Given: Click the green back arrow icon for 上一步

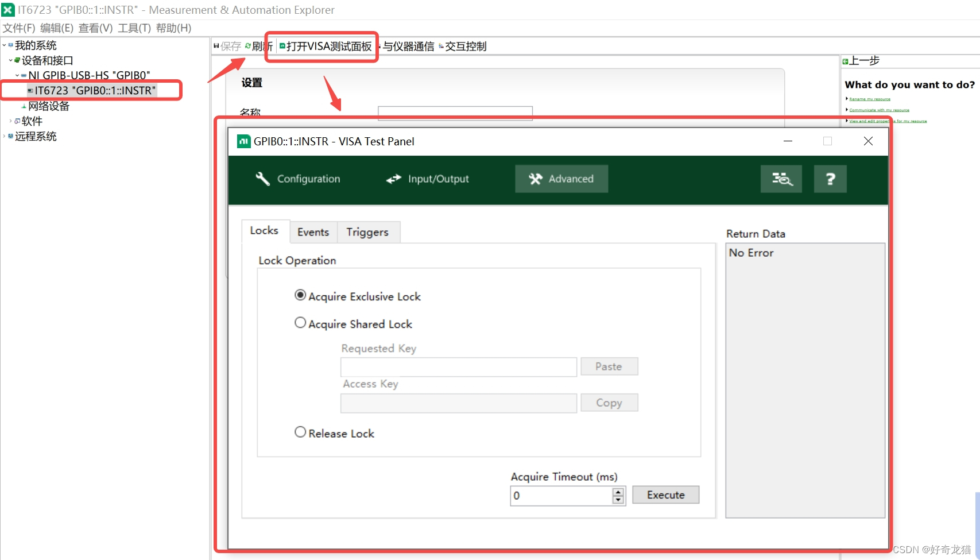Looking at the screenshot, I should (845, 61).
